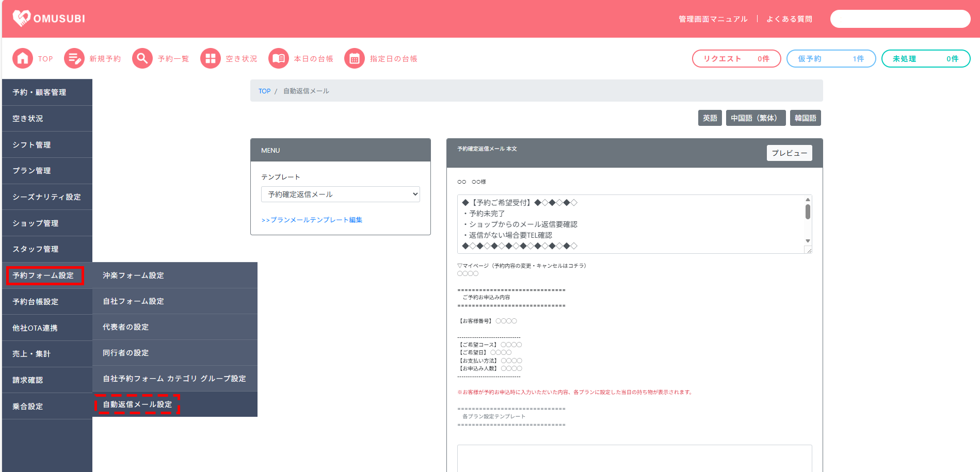
Task: Click the TOP breadcrumb link
Action: click(264, 91)
